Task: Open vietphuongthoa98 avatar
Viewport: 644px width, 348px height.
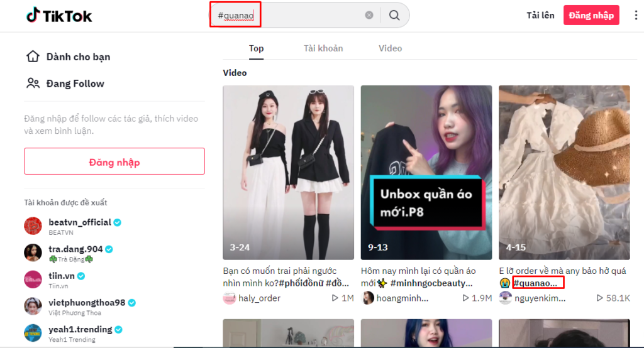Action: (x=33, y=306)
